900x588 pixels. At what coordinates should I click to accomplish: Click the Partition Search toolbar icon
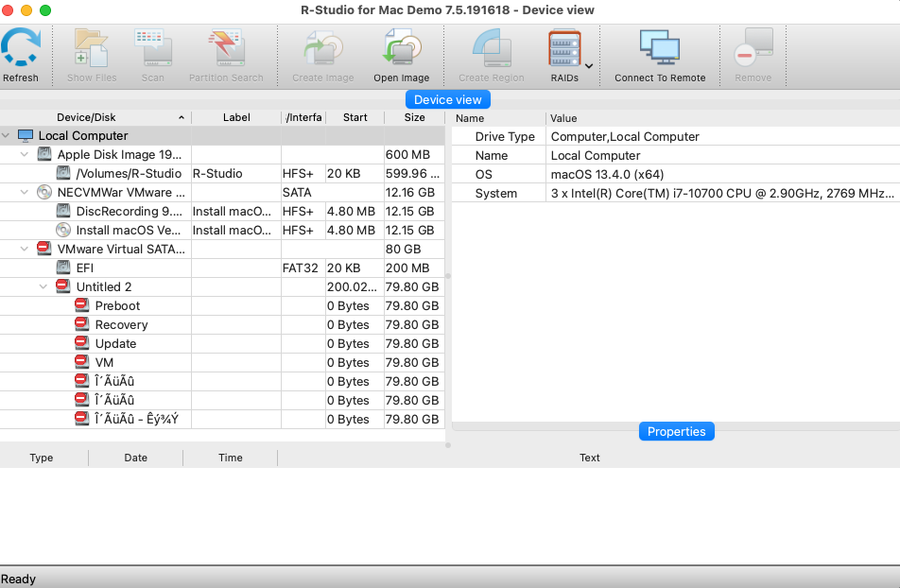pyautogui.click(x=226, y=47)
